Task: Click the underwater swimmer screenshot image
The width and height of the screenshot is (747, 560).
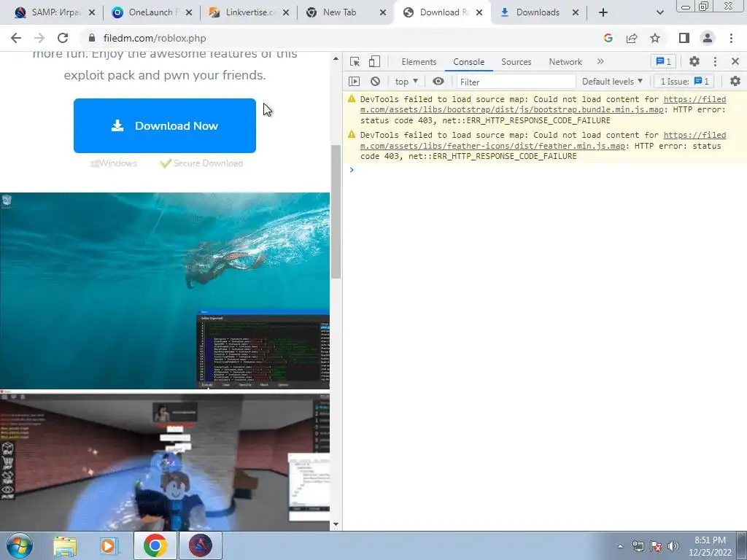Action: 165,290
